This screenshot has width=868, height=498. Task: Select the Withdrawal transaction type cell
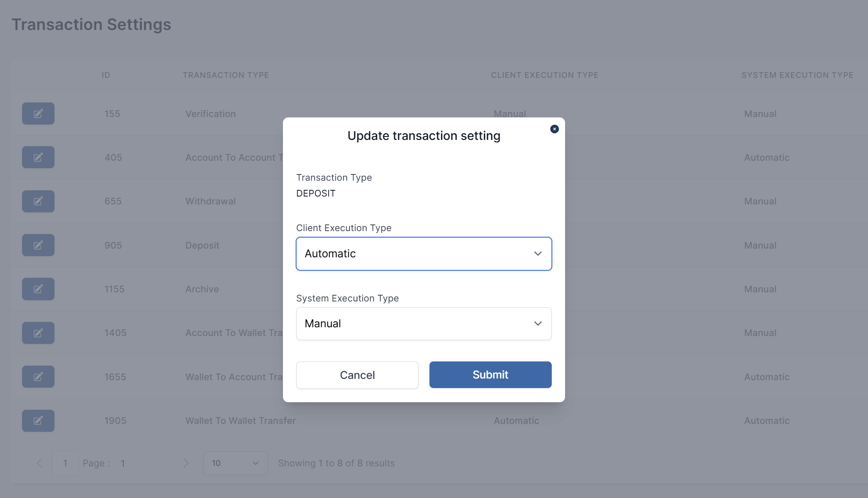pyautogui.click(x=211, y=202)
